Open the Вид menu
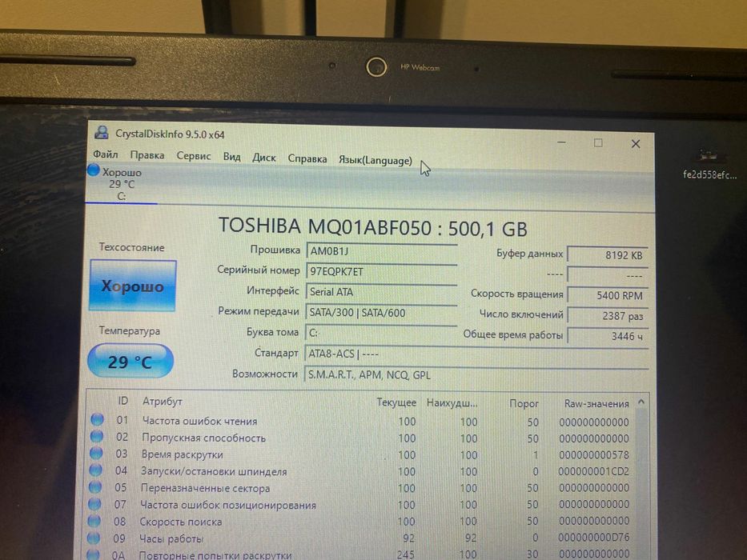This screenshot has width=747, height=560. 231,157
